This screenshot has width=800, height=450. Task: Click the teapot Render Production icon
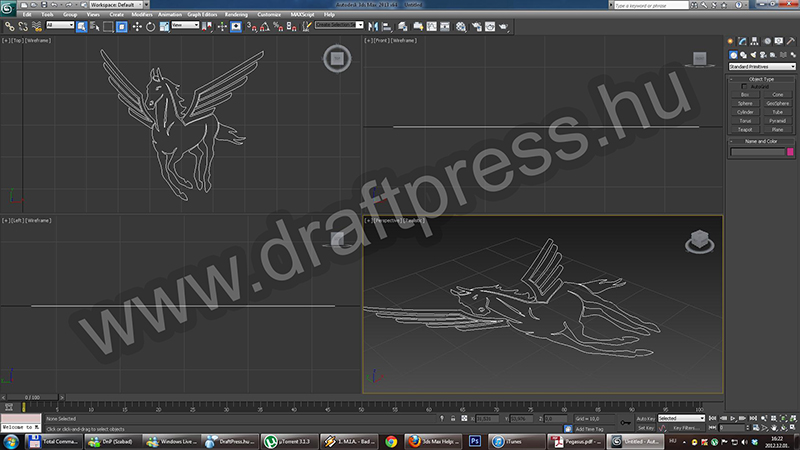tap(504, 27)
